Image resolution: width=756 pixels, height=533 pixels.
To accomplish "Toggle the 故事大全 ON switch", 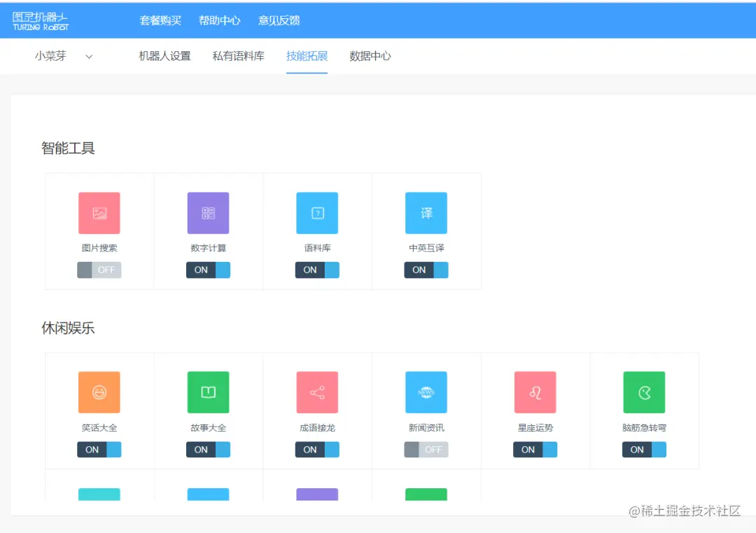I will 209,450.
